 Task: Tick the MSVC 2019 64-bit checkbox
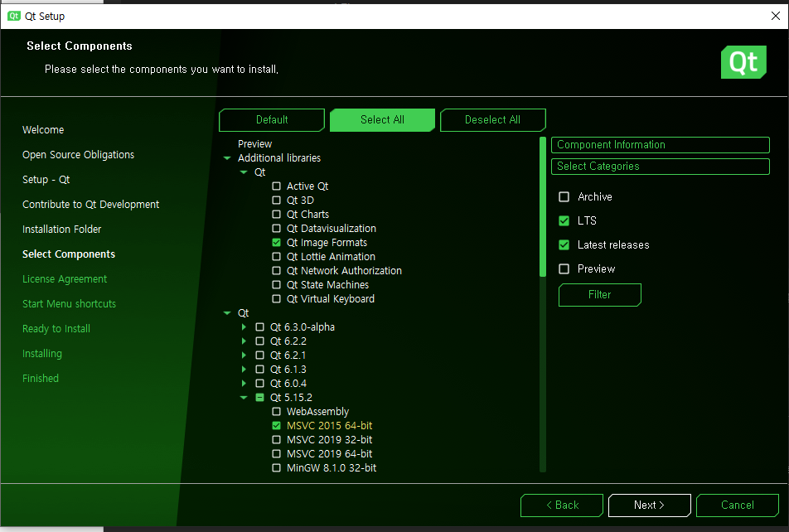pyautogui.click(x=277, y=454)
